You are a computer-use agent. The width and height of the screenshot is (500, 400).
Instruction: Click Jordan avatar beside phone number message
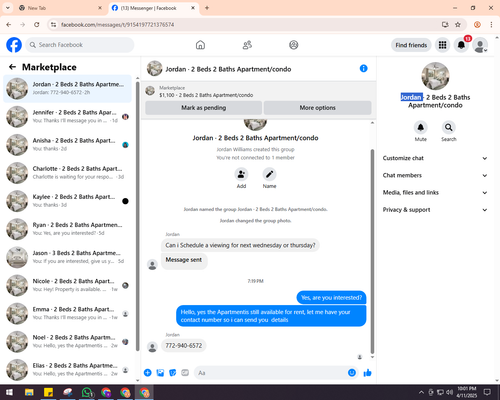point(152,347)
